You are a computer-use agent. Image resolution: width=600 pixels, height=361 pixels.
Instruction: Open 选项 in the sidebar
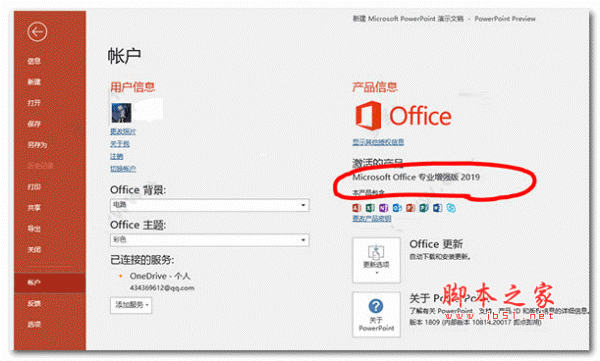click(x=34, y=325)
